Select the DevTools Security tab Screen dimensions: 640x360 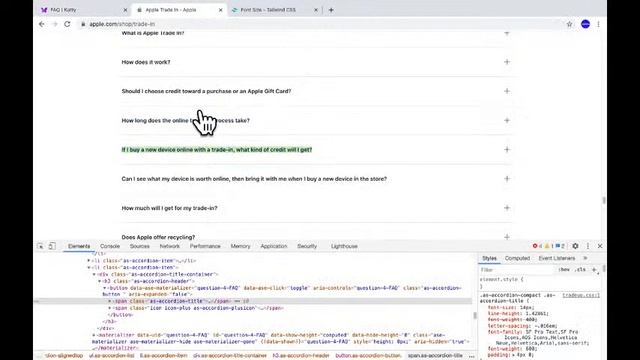(x=307, y=246)
